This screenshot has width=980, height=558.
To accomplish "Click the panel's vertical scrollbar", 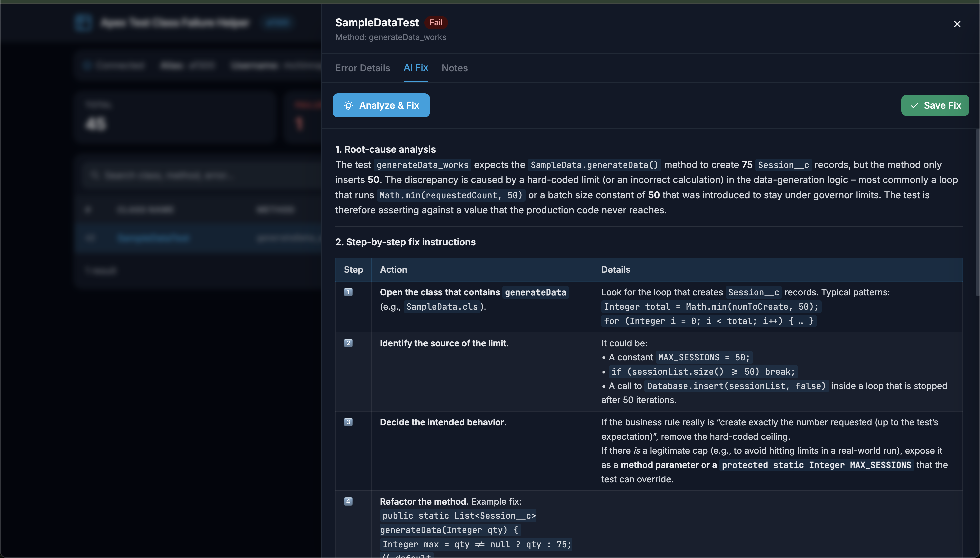I will point(977,213).
